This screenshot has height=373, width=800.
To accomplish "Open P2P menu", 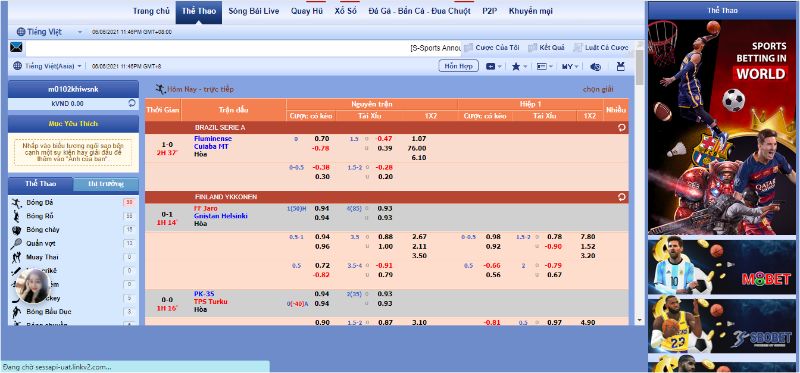I will pos(490,11).
